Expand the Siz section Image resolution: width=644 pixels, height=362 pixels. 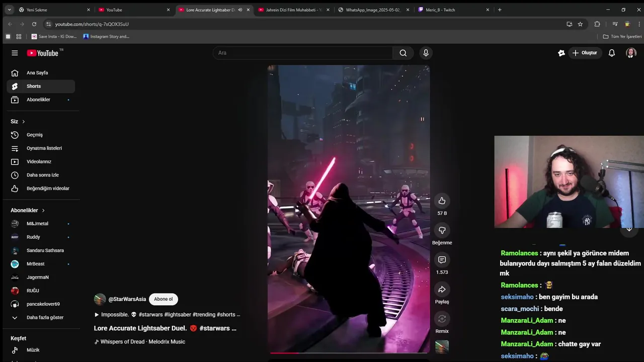[18, 122]
